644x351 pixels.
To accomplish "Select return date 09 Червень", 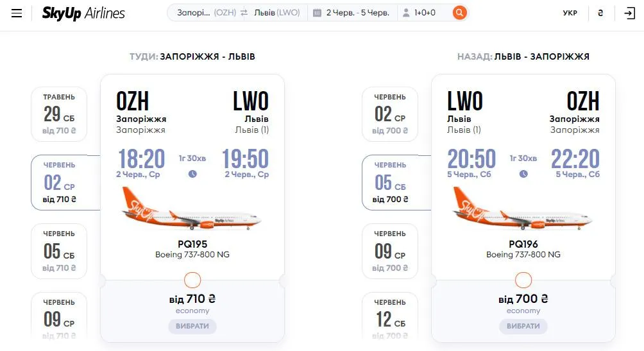I will 390,251.
